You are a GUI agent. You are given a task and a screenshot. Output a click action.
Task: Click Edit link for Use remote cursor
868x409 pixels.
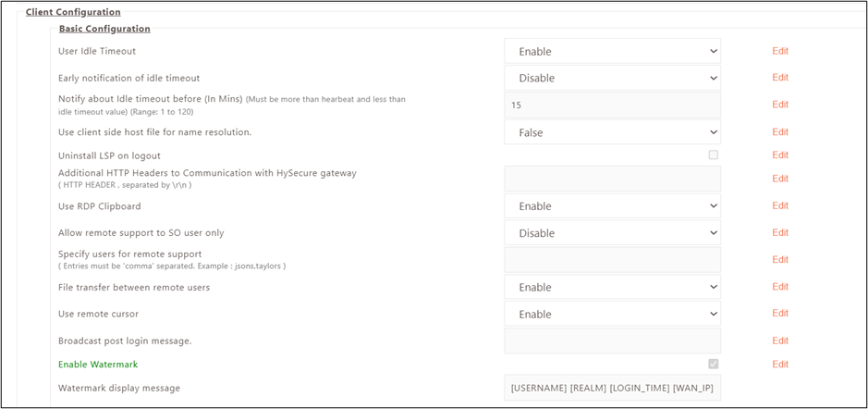point(780,314)
